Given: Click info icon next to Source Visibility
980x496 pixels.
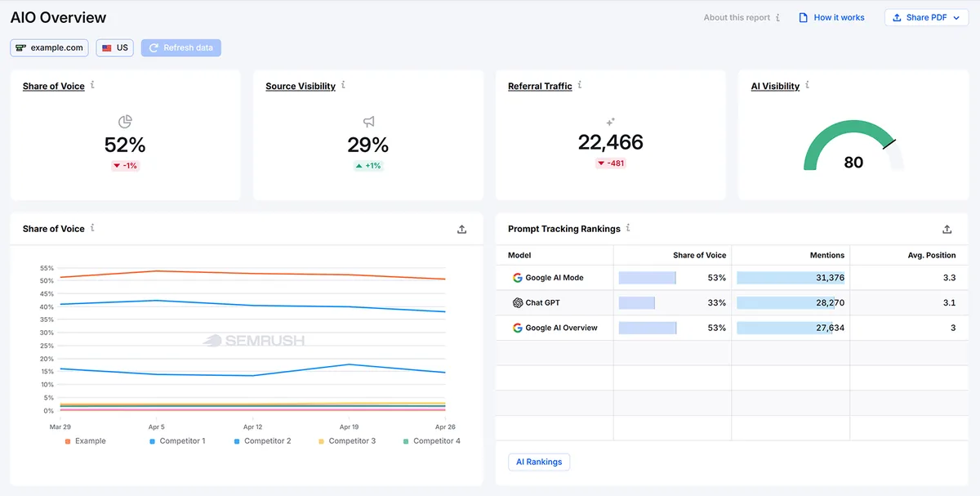Looking at the screenshot, I should tap(343, 85).
